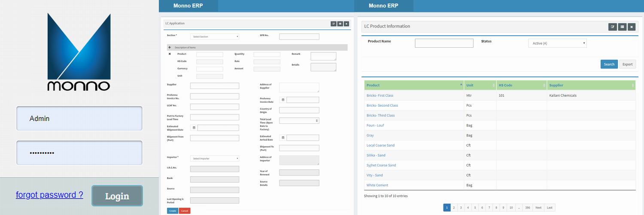The width and height of the screenshot is (644, 215).
Task: Click the list icon in LC Application header
Action: coord(340,24)
